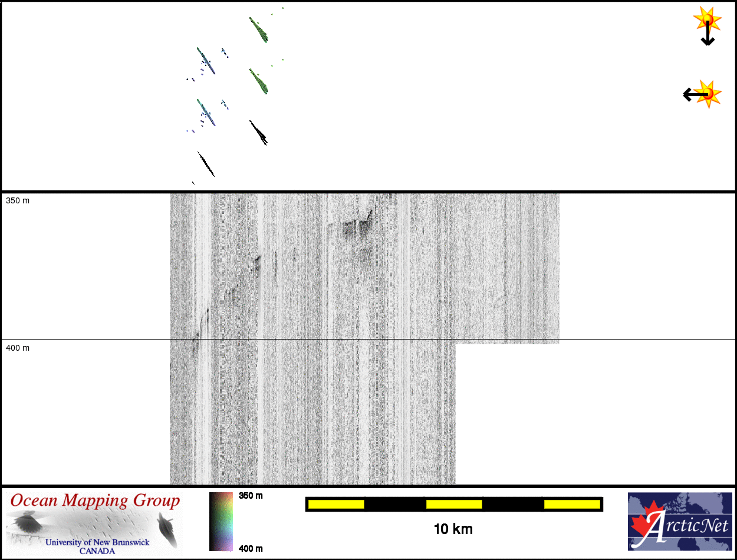737x560 pixels.
Task: Click the black silhouette feature below green shapes
Action: pyautogui.click(x=258, y=133)
